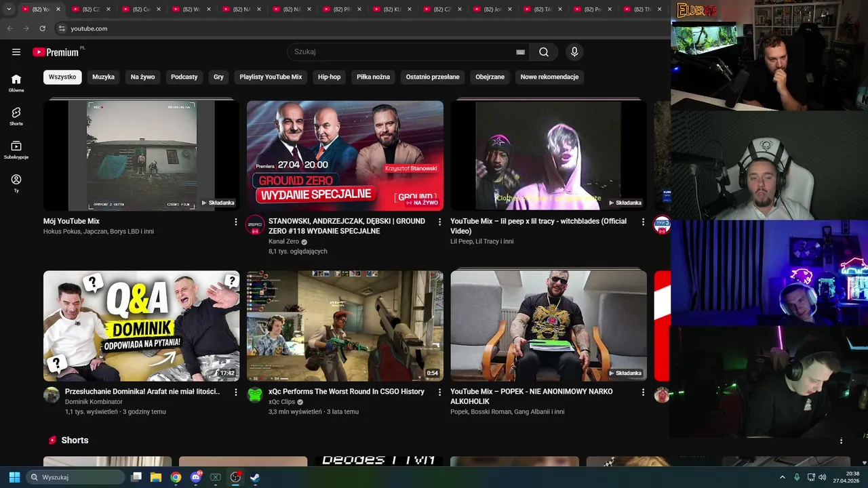The image size is (868, 488).
Task: Show hidden system tray icons chevron
Action: tap(782, 477)
